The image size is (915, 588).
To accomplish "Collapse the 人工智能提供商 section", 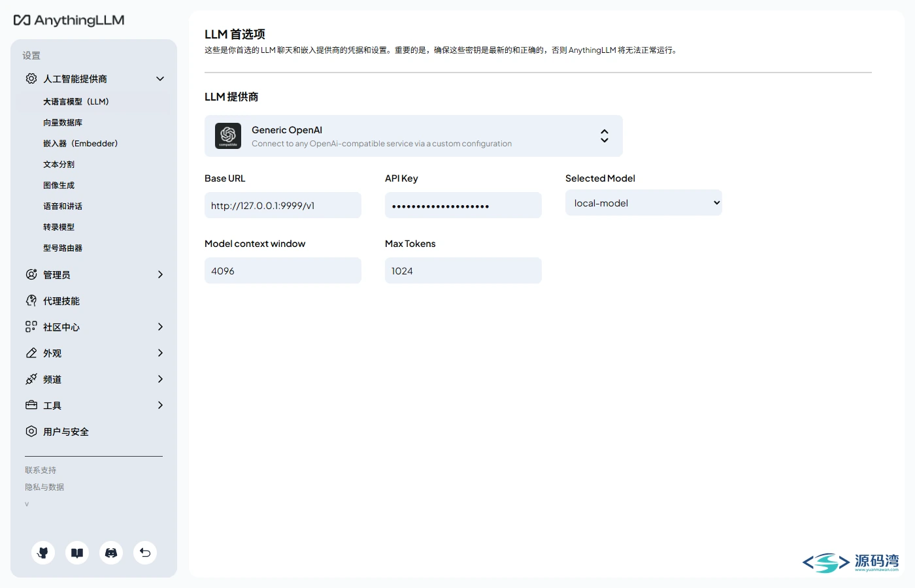I will tap(160, 78).
